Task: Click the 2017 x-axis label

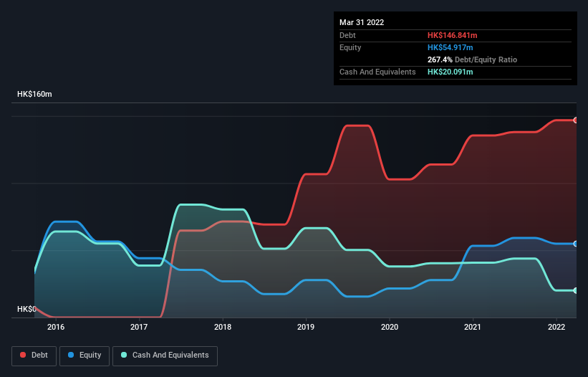Action: click(x=139, y=327)
